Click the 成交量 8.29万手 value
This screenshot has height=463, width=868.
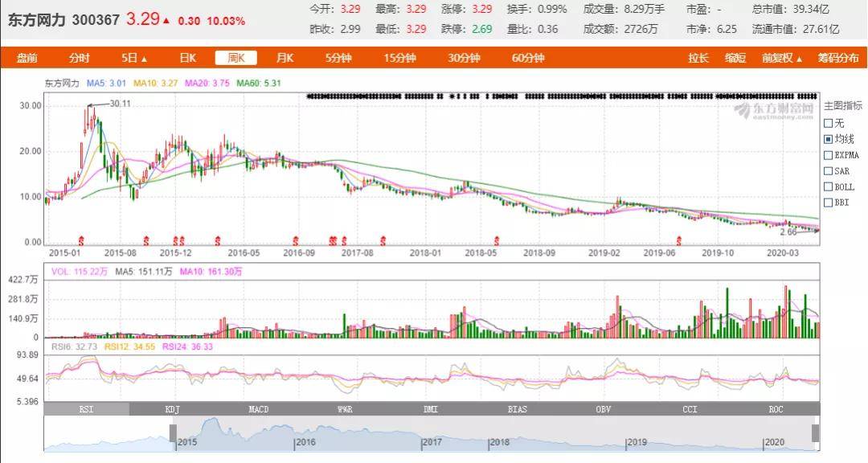645,10
